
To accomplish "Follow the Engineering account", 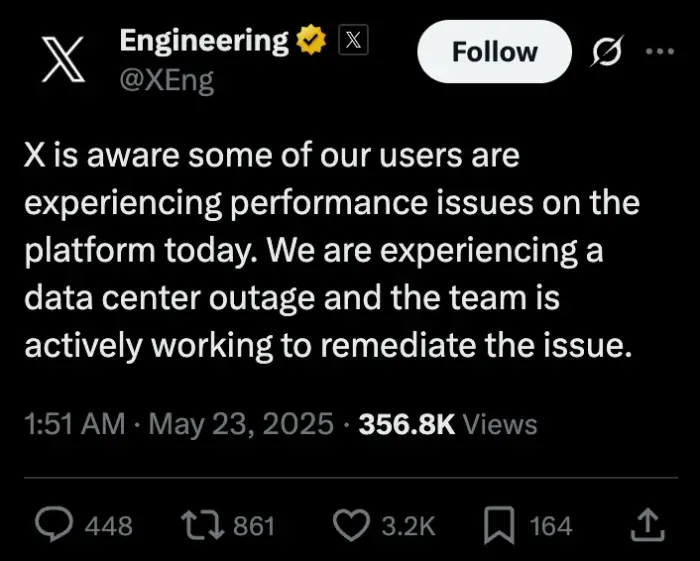I will click(x=495, y=52).
